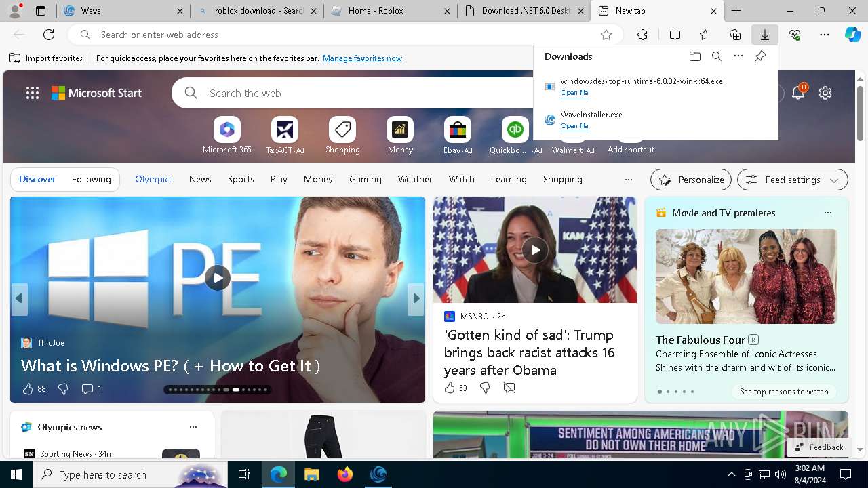Pin the Downloads panel
The image size is (868, 488).
point(760,56)
